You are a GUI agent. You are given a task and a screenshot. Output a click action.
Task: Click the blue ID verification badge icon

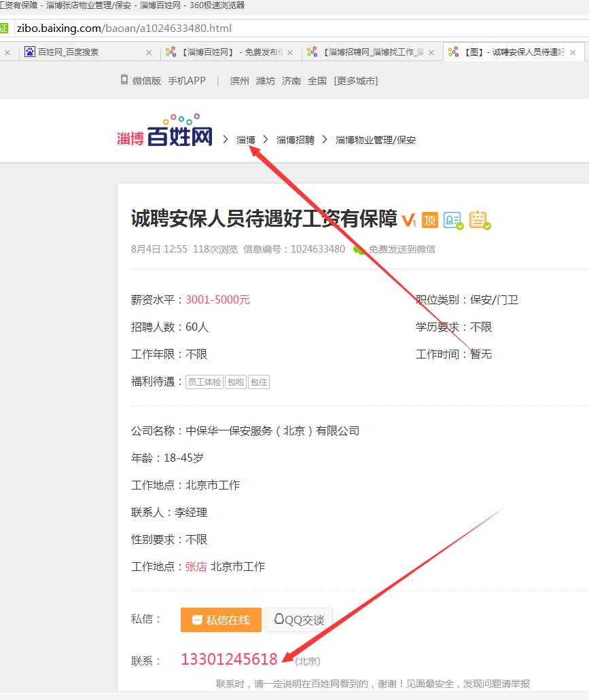452,220
